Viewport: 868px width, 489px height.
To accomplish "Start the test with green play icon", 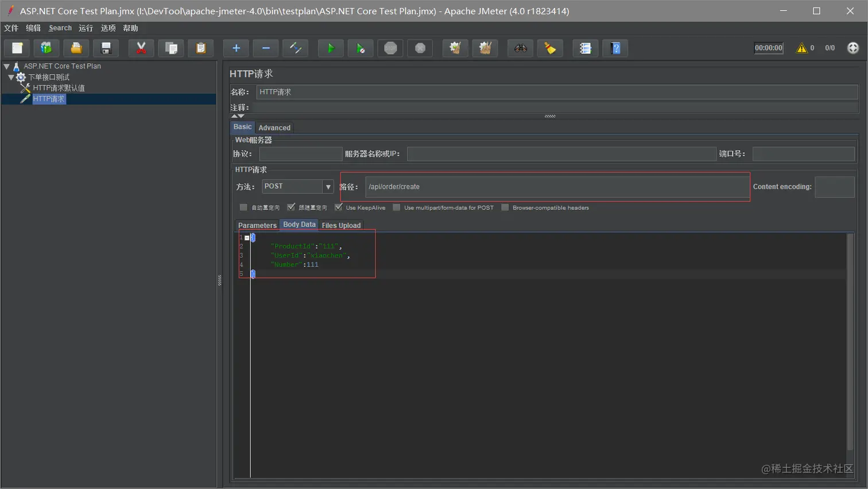I will click(x=331, y=48).
